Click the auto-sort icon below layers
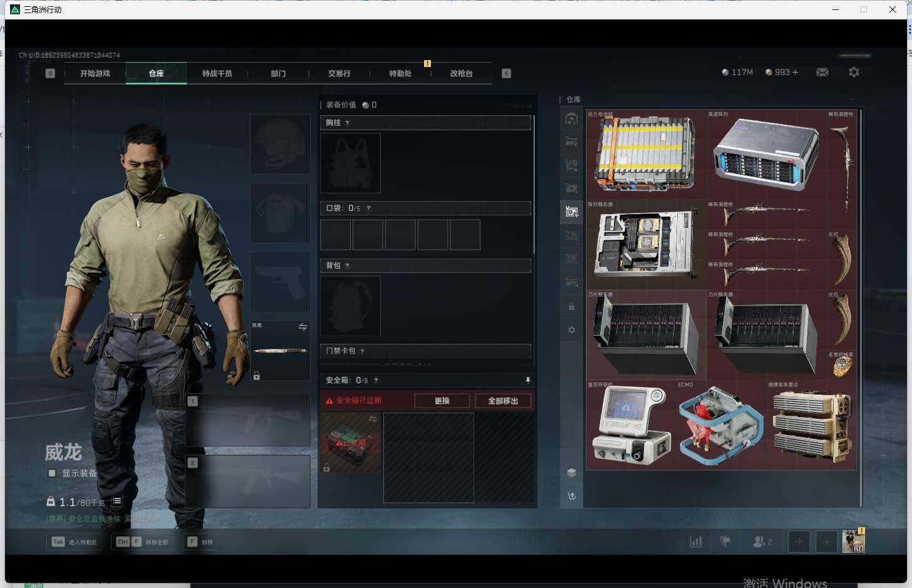This screenshot has width=912, height=588. pos(571,496)
